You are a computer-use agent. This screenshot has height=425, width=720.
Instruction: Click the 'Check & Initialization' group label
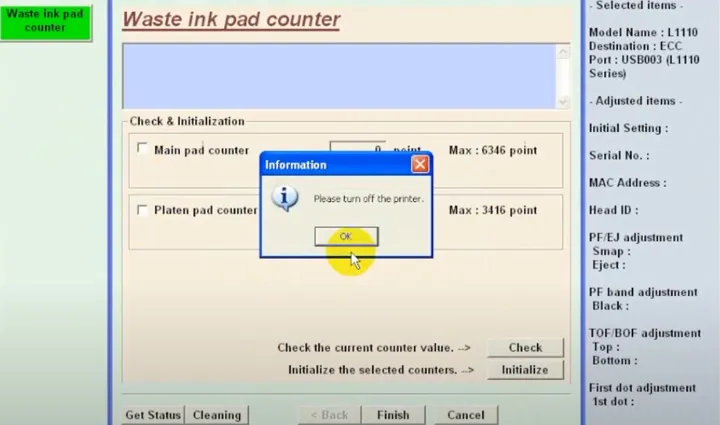pyautogui.click(x=187, y=121)
